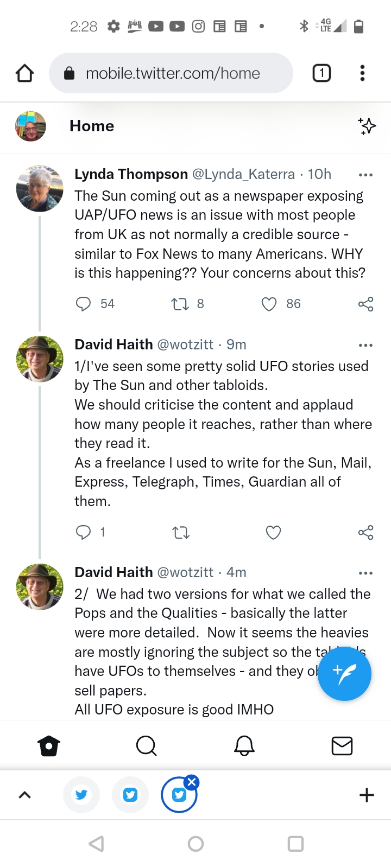Close the selected Twitter tab in the tab strip
391x868 pixels.
[192, 782]
